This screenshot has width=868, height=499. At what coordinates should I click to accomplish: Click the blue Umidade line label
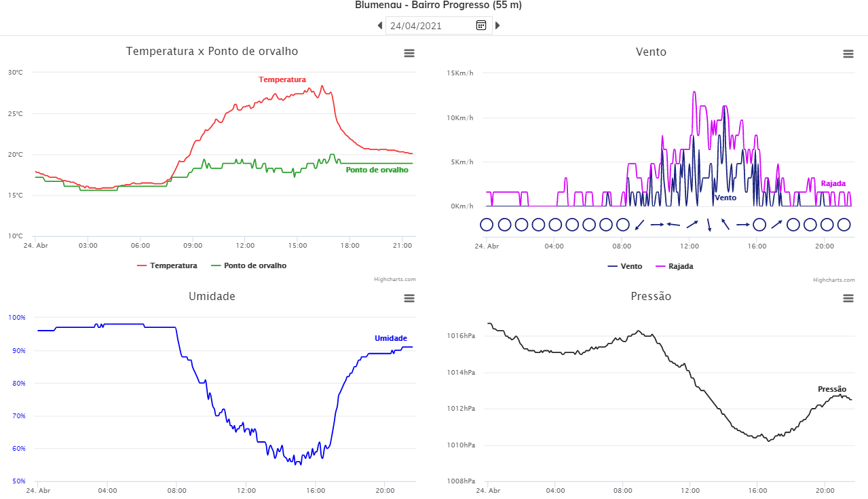(391, 338)
